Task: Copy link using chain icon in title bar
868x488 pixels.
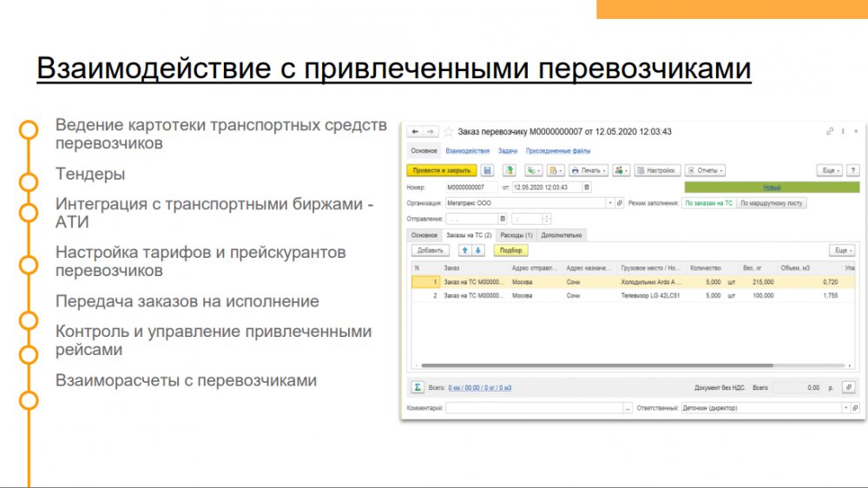Action: click(830, 132)
